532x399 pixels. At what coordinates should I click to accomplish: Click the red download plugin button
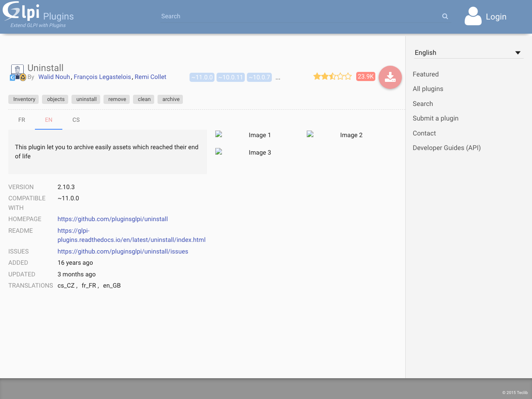(x=390, y=77)
